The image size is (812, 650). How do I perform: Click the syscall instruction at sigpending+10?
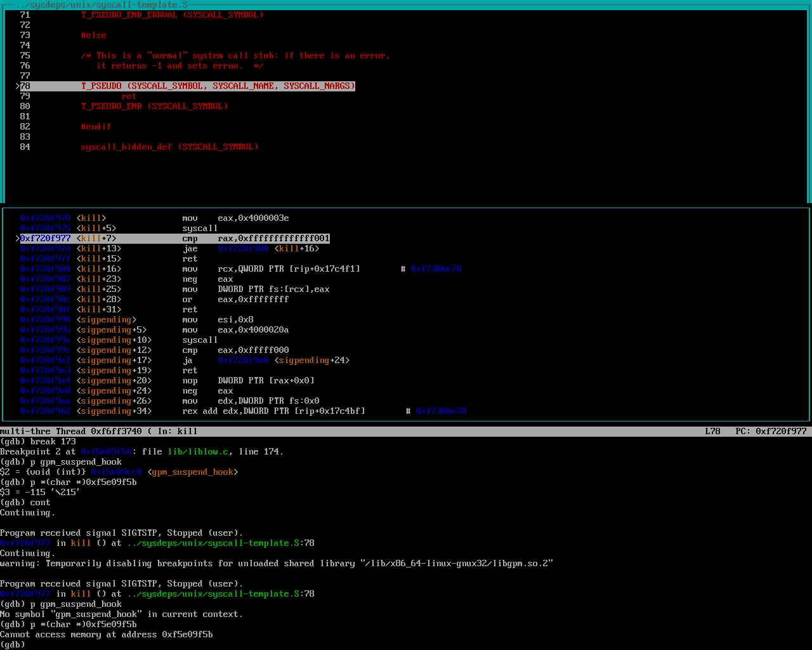200,340
